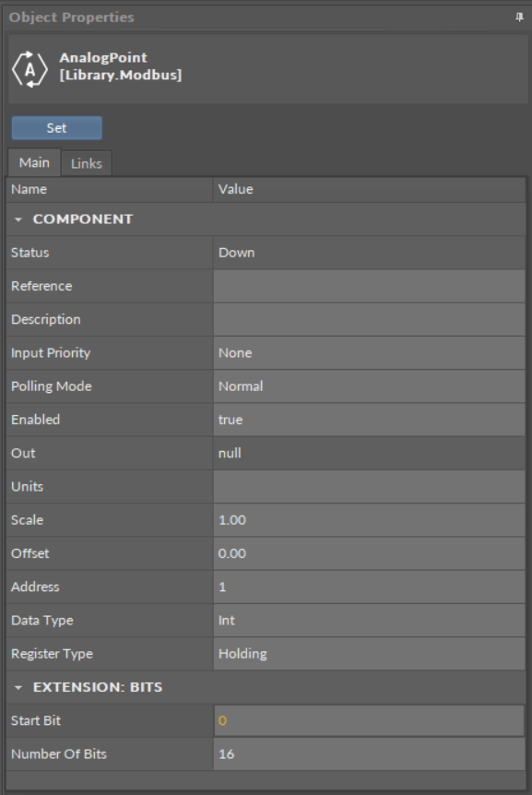Collapse the EXTENSION: BITS section arrow
This screenshot has height=795, width=532.
click(18, 687)
